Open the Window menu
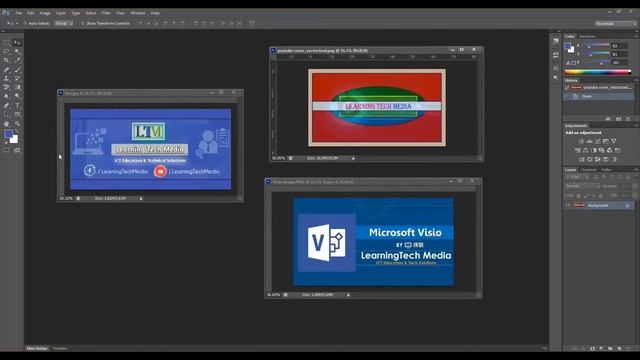640x360 pixels. pos(138,13)
